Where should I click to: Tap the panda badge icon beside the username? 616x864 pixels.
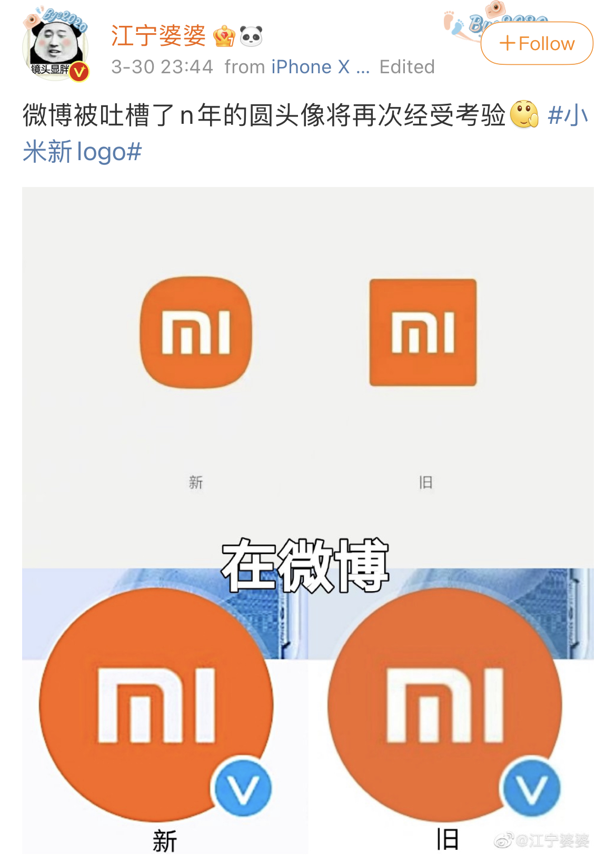tap(251, 37)
